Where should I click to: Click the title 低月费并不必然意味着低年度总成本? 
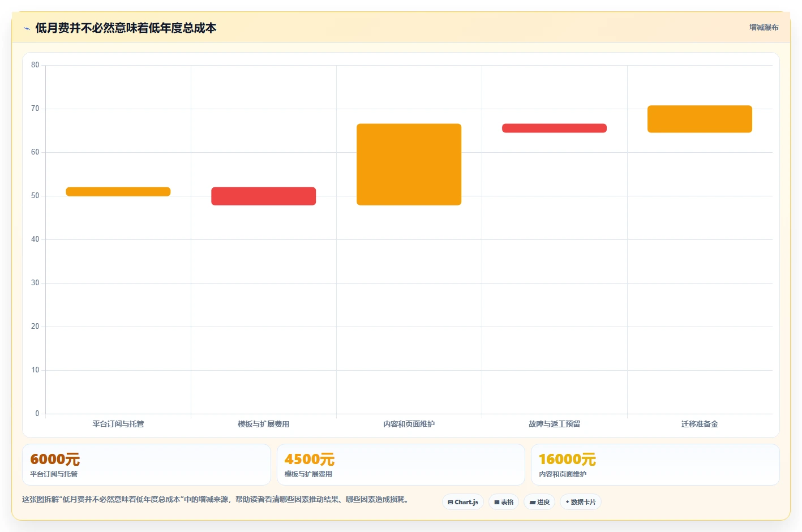click(126, 28)
